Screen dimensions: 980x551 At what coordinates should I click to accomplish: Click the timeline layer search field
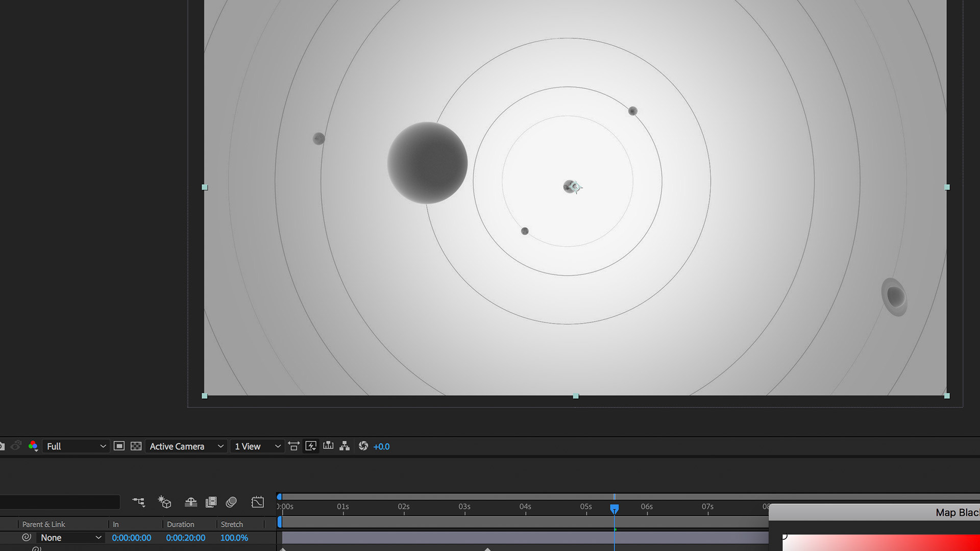click(x=60, y=502)
